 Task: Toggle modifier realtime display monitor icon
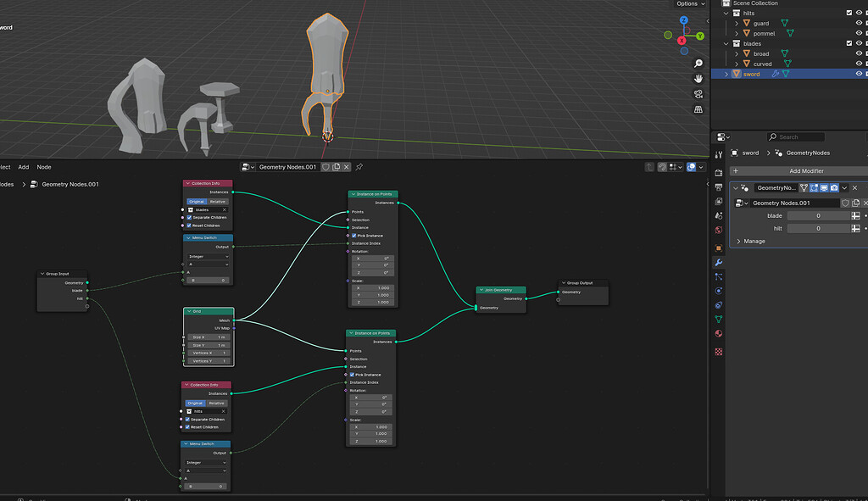pos(824,188)
